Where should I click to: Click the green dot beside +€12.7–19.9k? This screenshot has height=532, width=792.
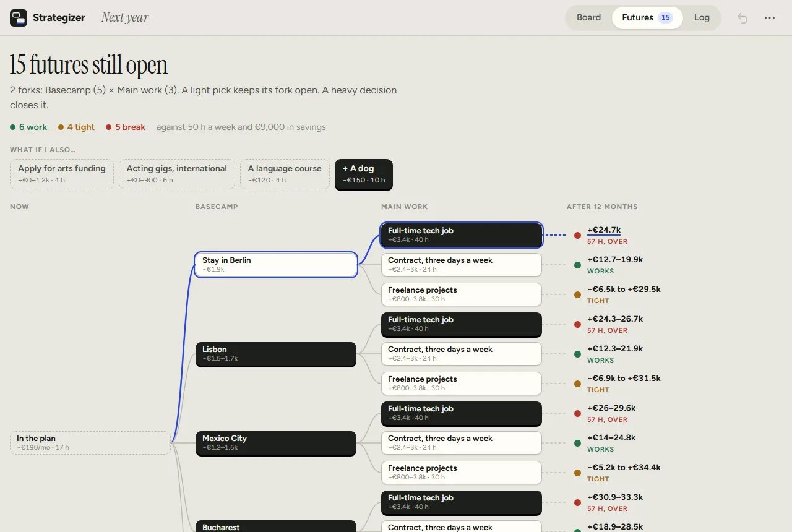click(577, 265)
